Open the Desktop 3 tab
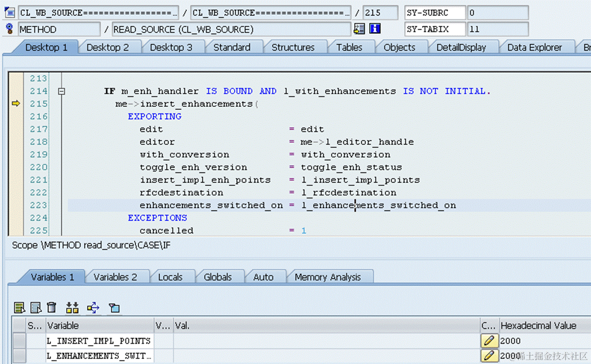This screenshot has width=591, height=364. 171,47
